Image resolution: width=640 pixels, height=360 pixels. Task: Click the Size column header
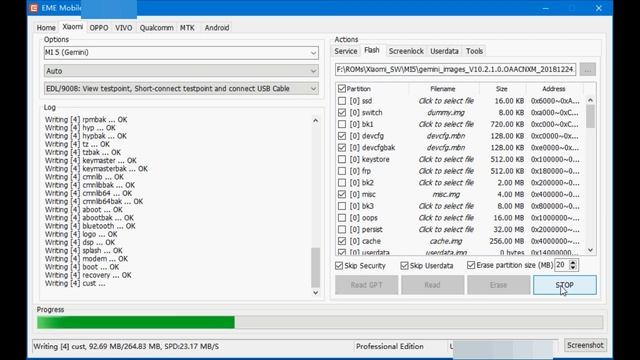(x=502, y=89)
